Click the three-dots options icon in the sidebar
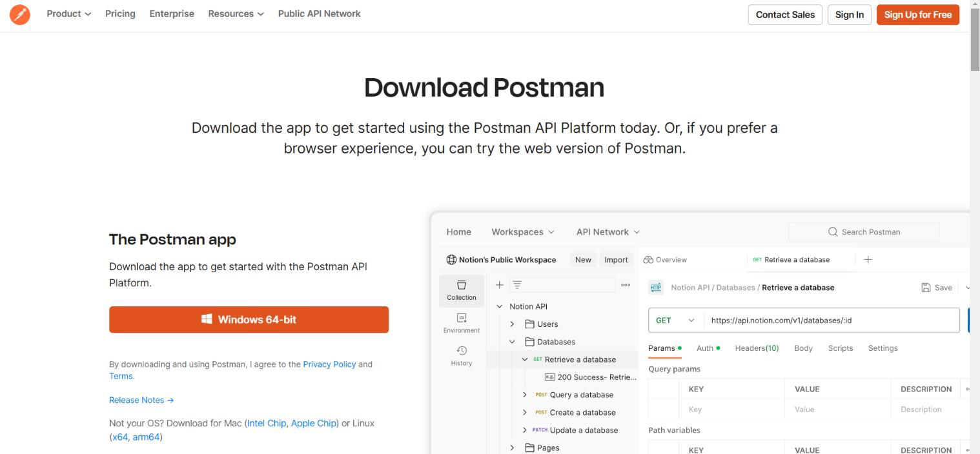This screenshot has height=454, width=980. (626, 284)
